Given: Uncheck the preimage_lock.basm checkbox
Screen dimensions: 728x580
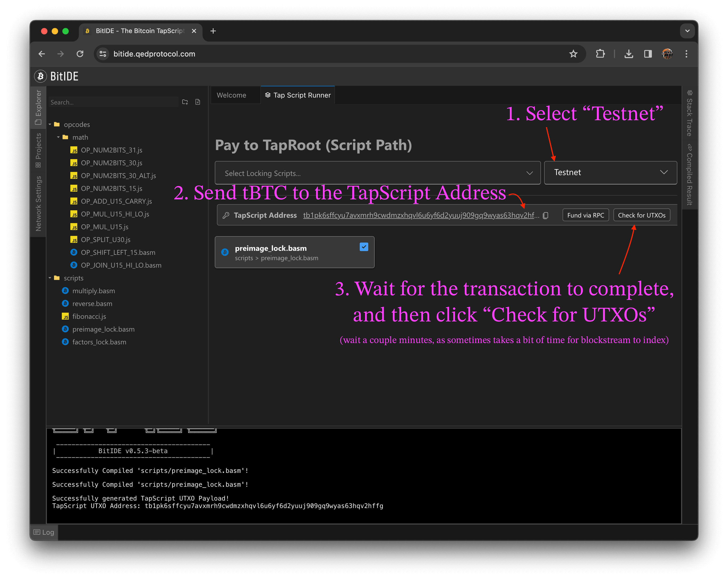Looking at the screenshot, I should click(x=364, y=247).
